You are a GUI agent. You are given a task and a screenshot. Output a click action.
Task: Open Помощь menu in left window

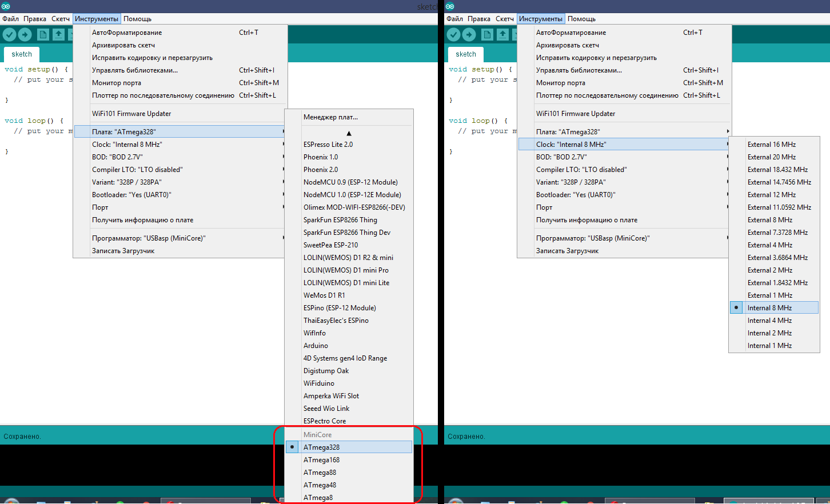tap(138, 19)
